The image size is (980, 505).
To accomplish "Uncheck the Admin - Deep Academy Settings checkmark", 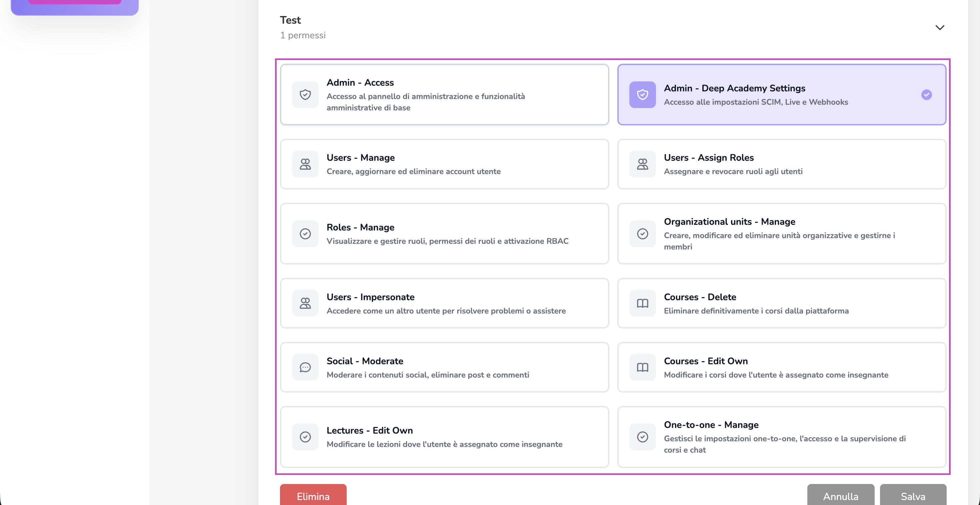I will [x=926, y=94].
